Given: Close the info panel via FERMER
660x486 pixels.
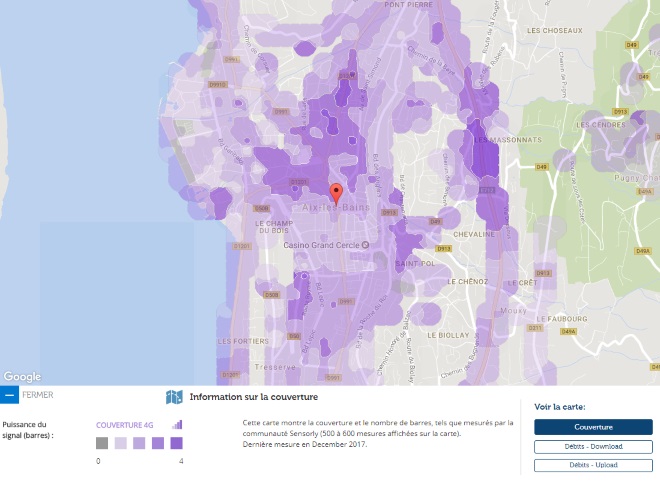Looking at the screenshot, I should pos(38,395).
